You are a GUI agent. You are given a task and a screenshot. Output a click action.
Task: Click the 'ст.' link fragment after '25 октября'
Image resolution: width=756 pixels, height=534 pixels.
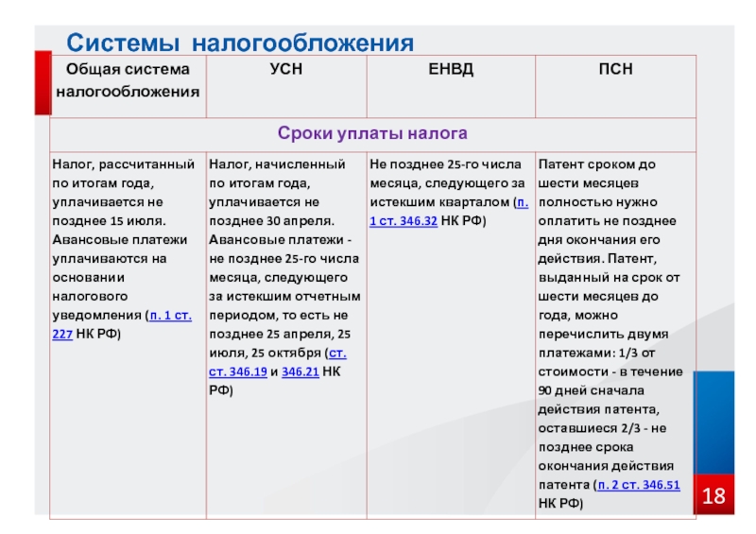tap(337, 353)
